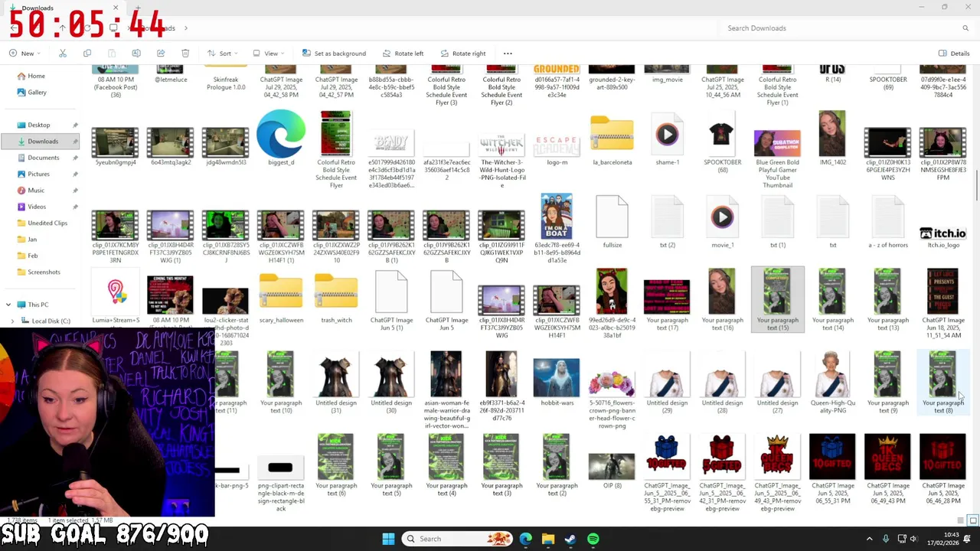The height and width of the screenshot is (551, 980).
Task: Click the Copy icon in toolbar
Action: [87, 54]
